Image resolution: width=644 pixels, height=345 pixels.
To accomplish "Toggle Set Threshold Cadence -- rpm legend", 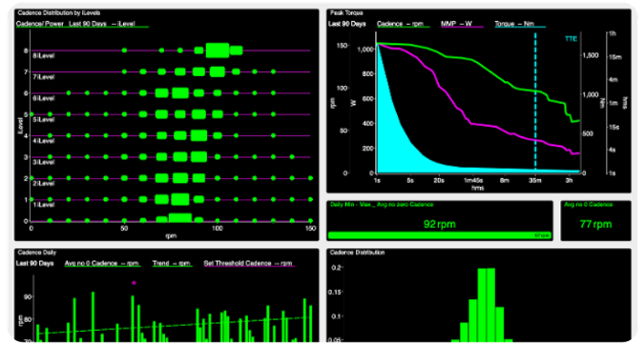I will (x=248, y=263).
